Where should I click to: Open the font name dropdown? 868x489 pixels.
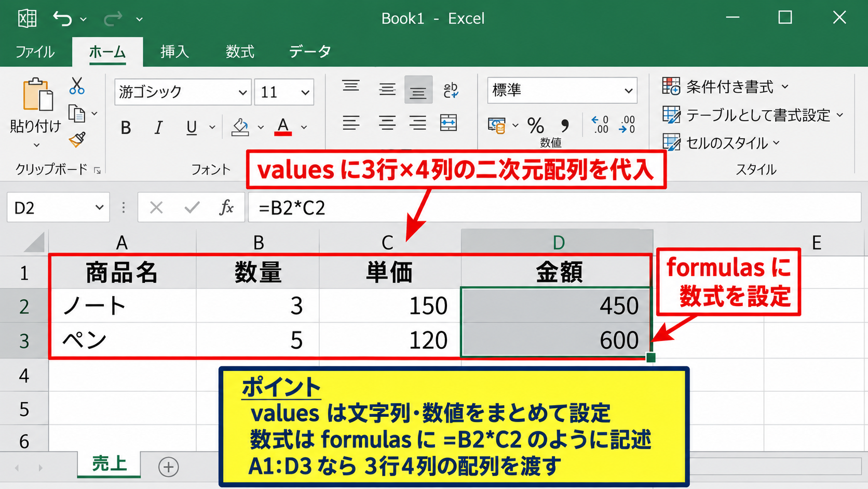click(x=242, y=92)
